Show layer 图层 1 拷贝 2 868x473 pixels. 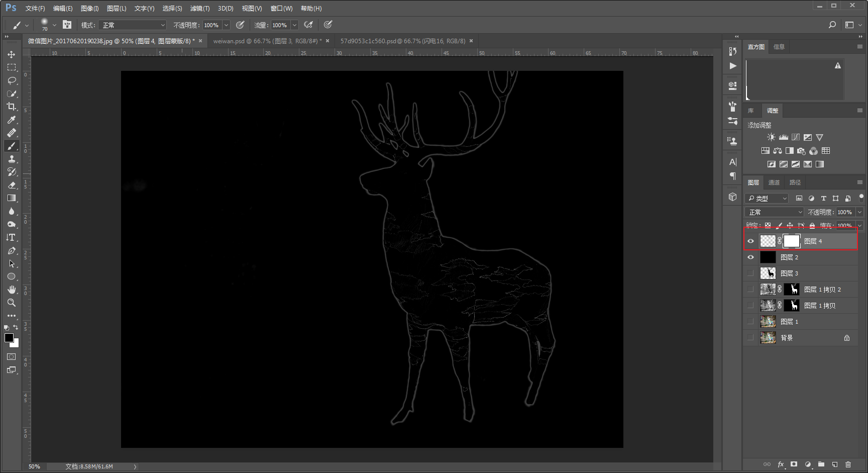click(750, 290)
